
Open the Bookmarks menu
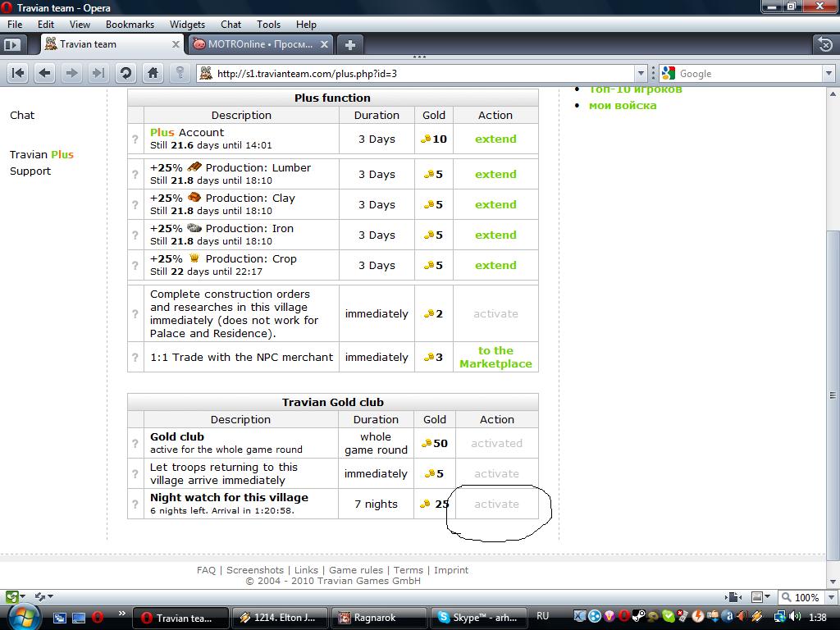[130, 25]
